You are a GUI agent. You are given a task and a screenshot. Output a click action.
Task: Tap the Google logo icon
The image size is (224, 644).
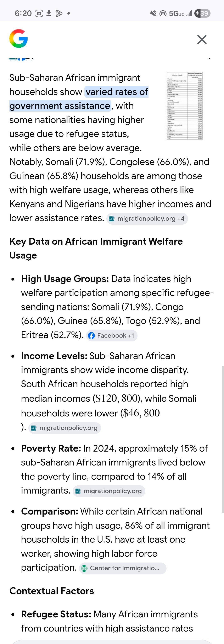(18, 38)
